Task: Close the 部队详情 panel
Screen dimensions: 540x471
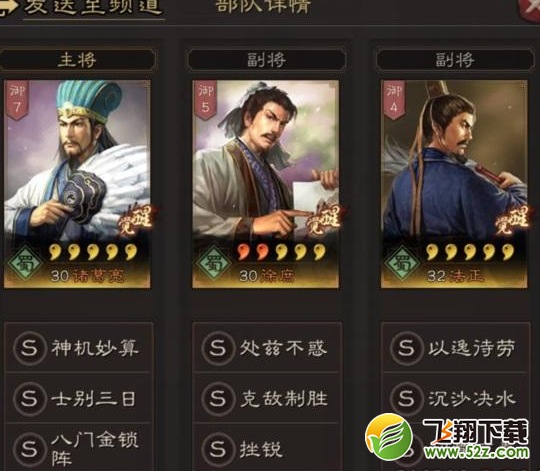Action: click(x=530, y=9)
